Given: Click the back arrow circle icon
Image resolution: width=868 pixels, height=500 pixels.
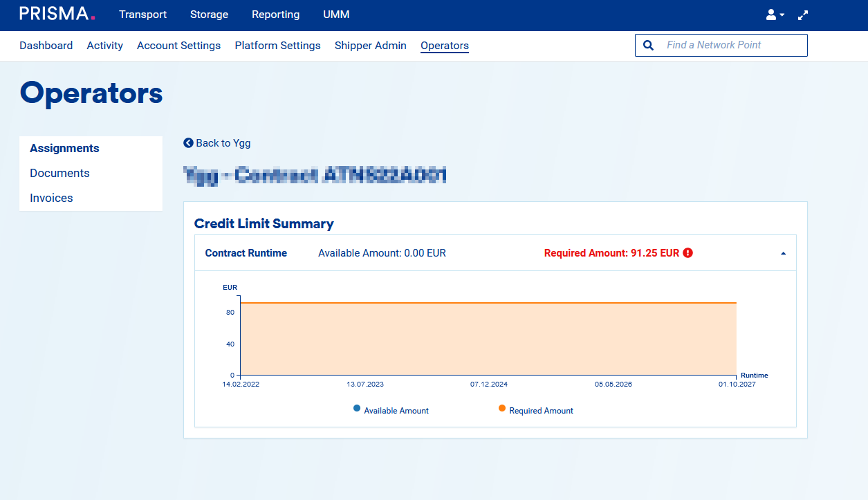Looking at the screenshot, I should 188,143.
